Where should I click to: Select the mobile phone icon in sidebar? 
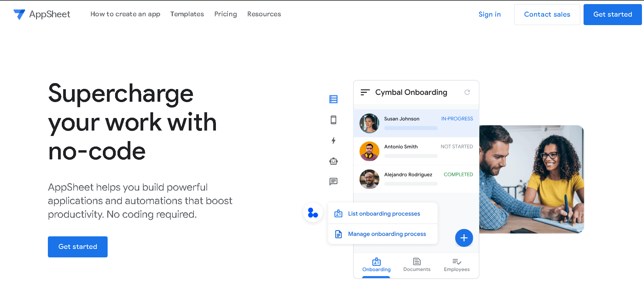[x=333, y=120]
